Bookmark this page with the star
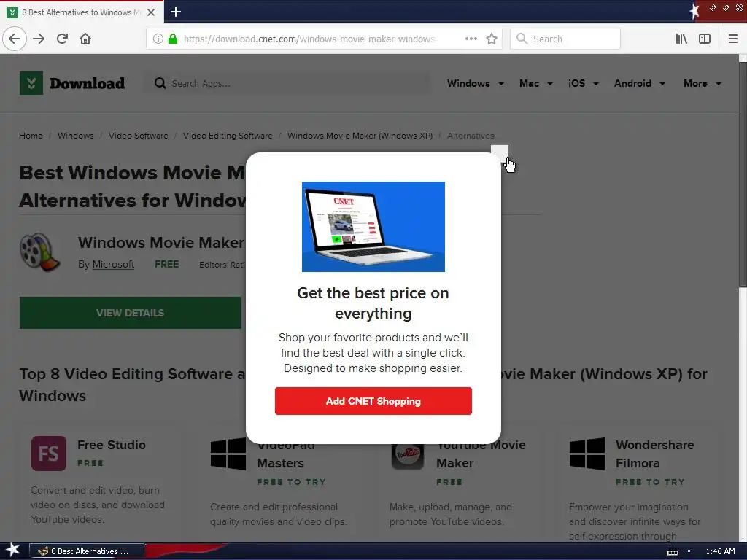 point(492,39)
